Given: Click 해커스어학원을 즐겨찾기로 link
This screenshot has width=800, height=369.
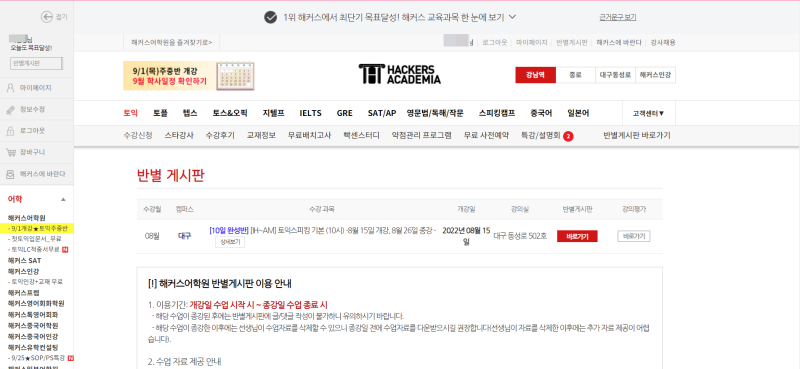Looking at the screenshot, I should click(172, 43).
